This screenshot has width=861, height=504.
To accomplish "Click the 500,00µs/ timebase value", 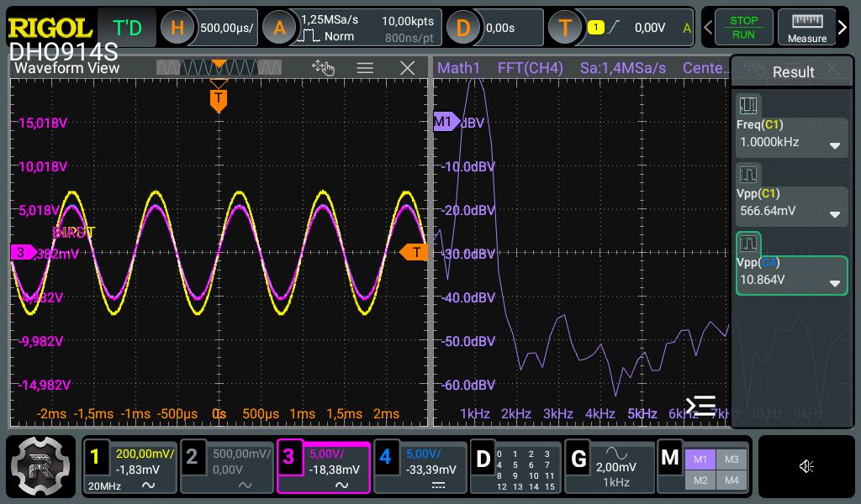I will coord(226,28).
